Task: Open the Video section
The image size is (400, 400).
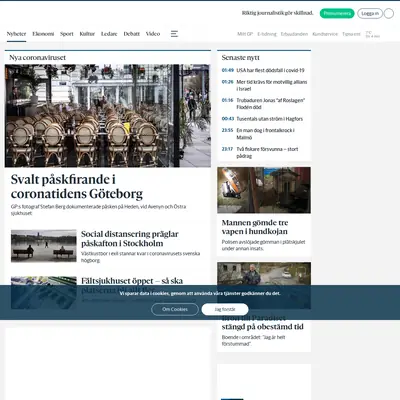Action: tap(153, 34)
